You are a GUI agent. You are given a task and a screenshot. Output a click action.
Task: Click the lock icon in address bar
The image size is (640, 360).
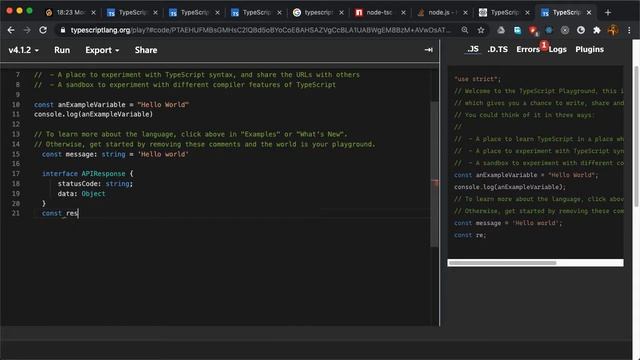coord(63,30)
